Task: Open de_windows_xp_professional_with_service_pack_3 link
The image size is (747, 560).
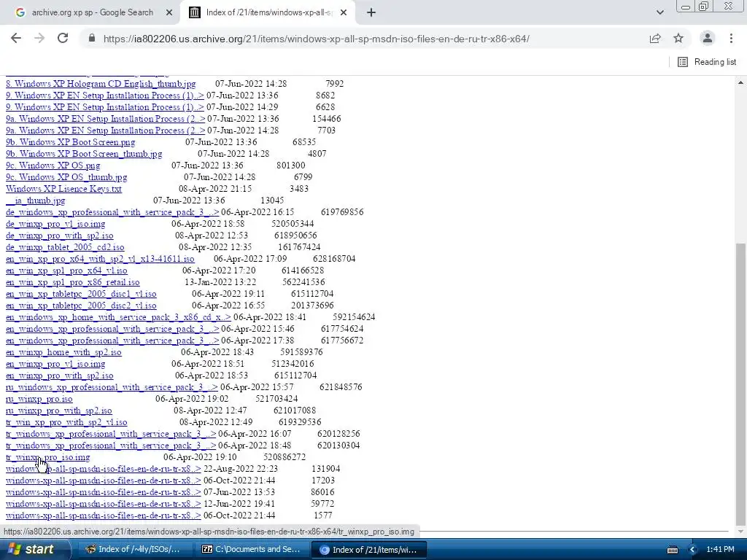Action: tap(112, 212)
